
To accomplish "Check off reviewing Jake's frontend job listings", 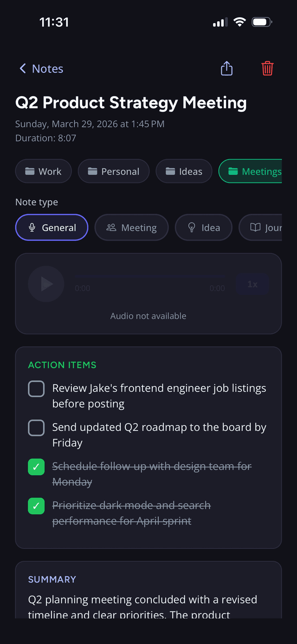I will click(36, 389).
